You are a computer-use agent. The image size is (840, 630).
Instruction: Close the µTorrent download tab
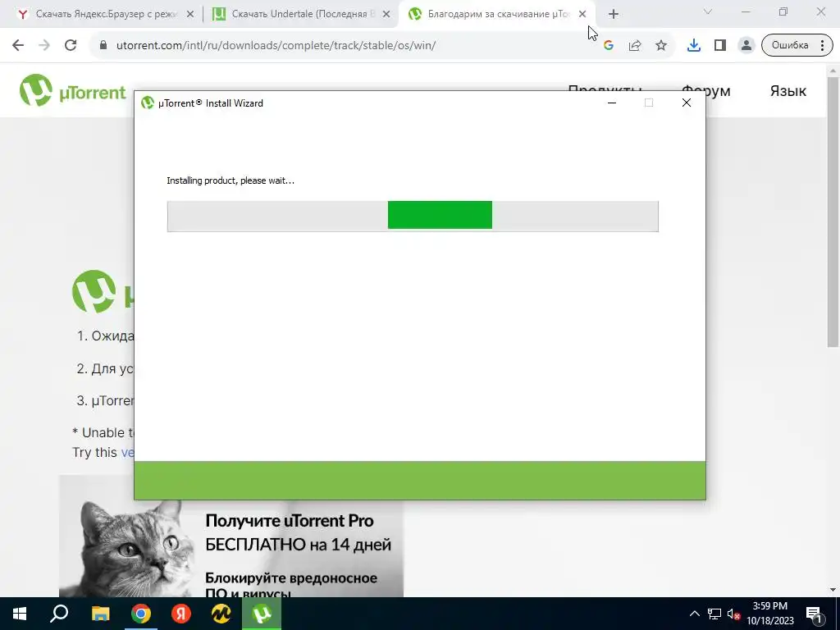tap(582, 15)
